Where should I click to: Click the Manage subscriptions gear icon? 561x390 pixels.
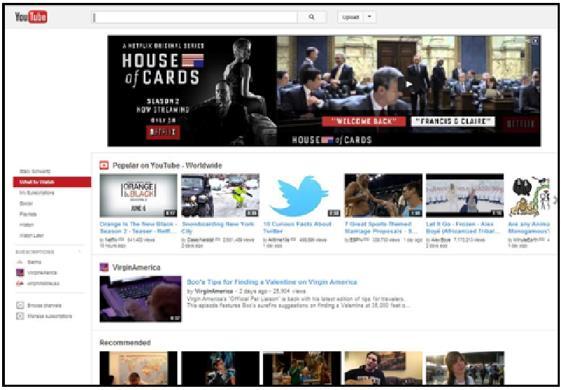pyautogui.click(x=20, y=316)
